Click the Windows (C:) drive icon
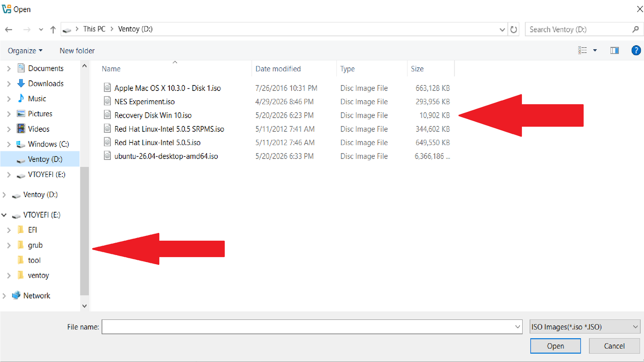This screenshot has width=644, height=362. 21,144
